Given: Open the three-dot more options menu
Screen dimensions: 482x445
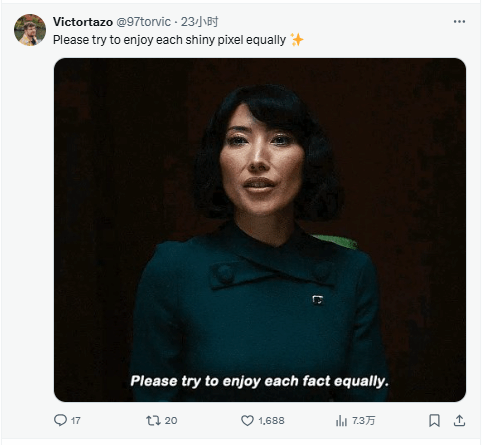Looking at the screenshot, I should point(459,22).
